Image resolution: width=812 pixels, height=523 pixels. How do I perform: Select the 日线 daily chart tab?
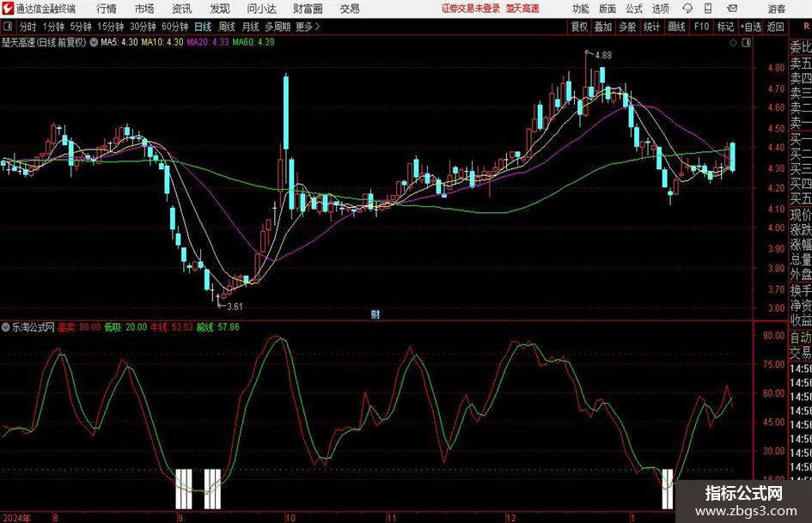tap(203, 27)
